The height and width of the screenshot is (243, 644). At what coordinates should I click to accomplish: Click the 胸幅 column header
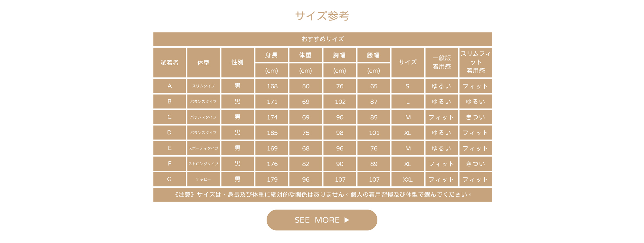tap(339, 55)
